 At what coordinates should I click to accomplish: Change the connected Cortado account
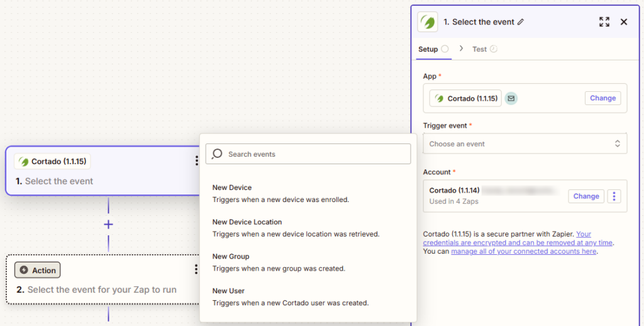586,196
